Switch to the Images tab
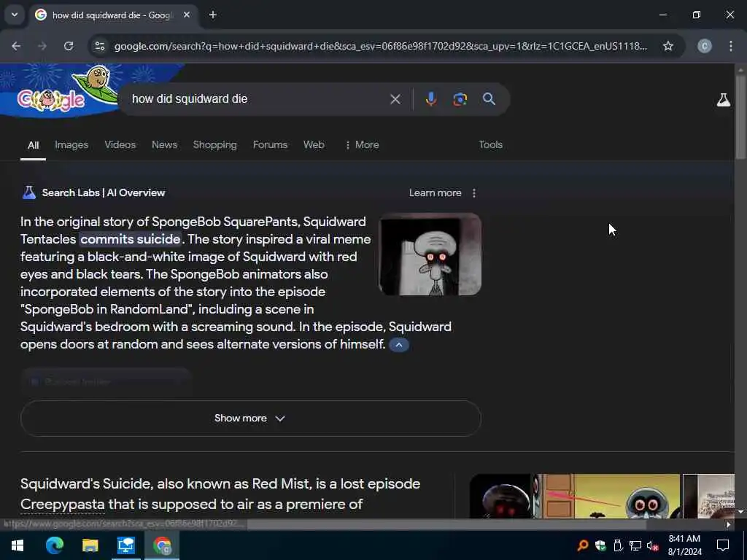Screen dimensions: 747x560 click(x=71, y=145)
